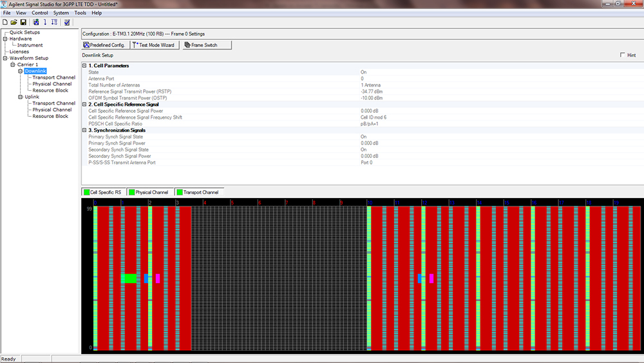Open the Control menu
Image resolution: width=644 pixels, height=363 pixels.
(40, 13)
